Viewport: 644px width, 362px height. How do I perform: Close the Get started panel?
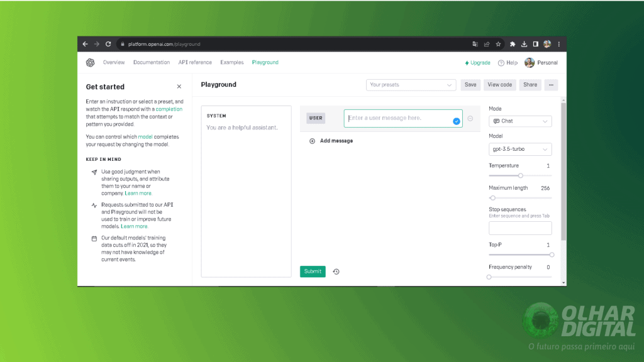pos(180,87)
